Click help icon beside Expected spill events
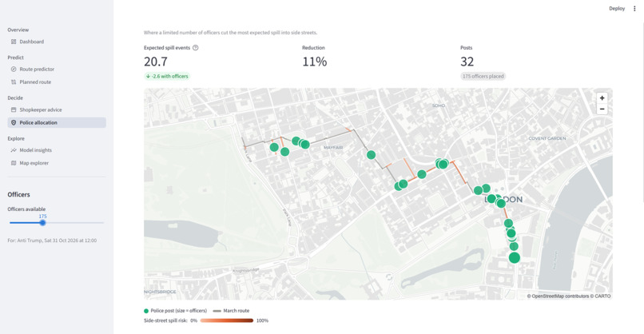 click(196, 48)
